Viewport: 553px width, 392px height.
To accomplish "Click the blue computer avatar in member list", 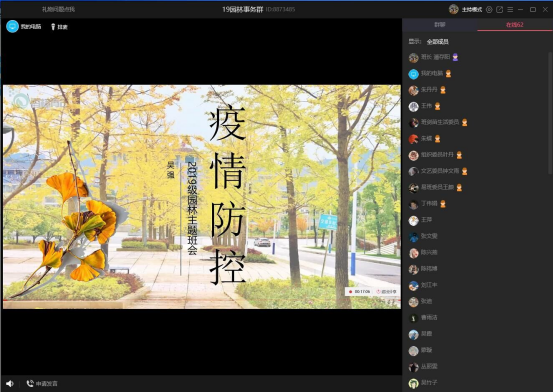I will pyautogui.click(x=413, y=74).
